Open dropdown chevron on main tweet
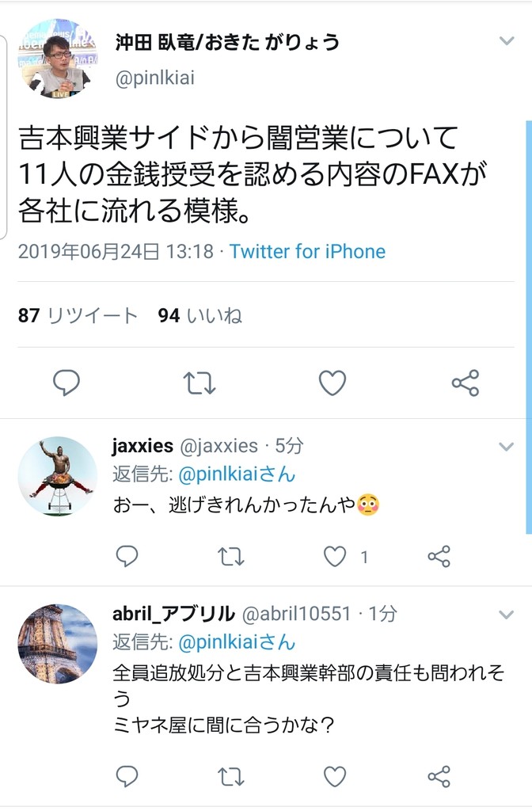532x811 pixels. (507, 40)
